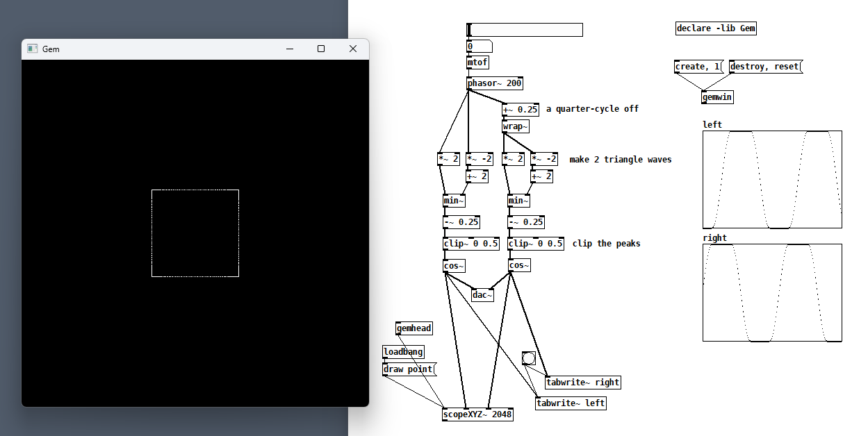Click the number box showing 0
This screenshot has height=436, width=868.
(x=480, y=47)
